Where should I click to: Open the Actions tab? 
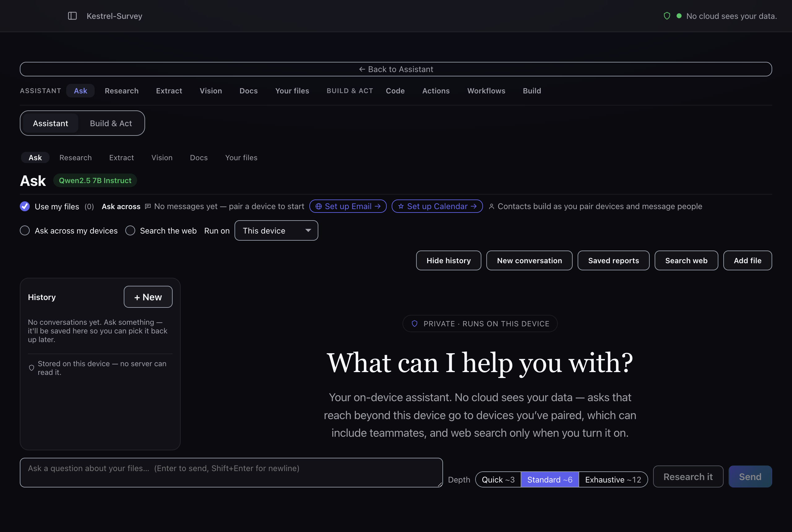coord(436,91)
